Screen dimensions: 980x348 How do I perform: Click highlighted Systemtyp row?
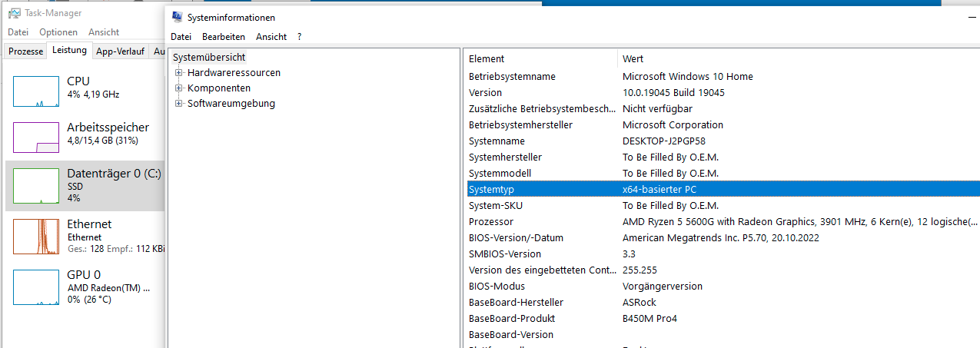pyautogui.click(x=723, y=189)
